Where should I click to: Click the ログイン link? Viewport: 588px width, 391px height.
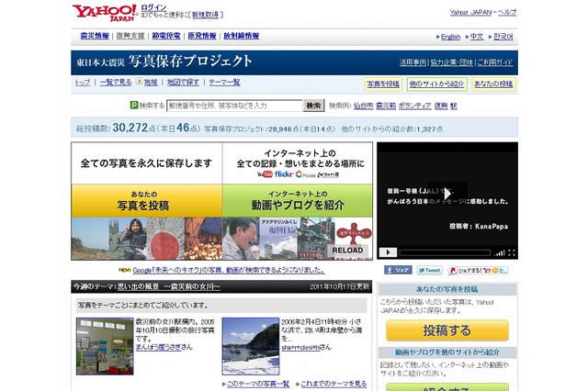153,7
